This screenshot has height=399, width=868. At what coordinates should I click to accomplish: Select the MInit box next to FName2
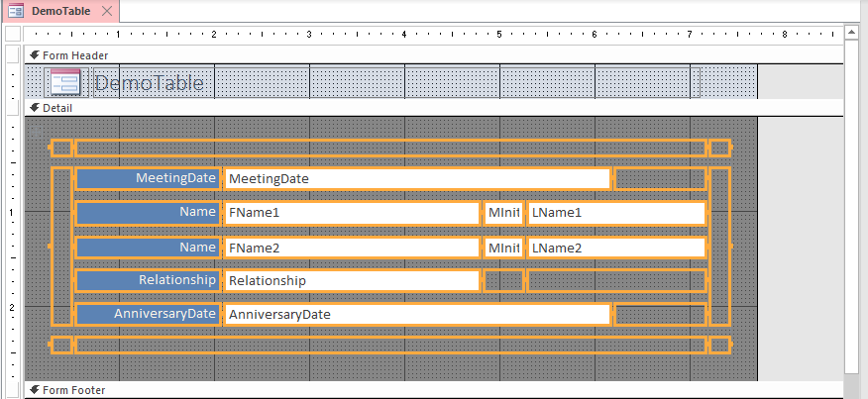(x=503, y=248)
